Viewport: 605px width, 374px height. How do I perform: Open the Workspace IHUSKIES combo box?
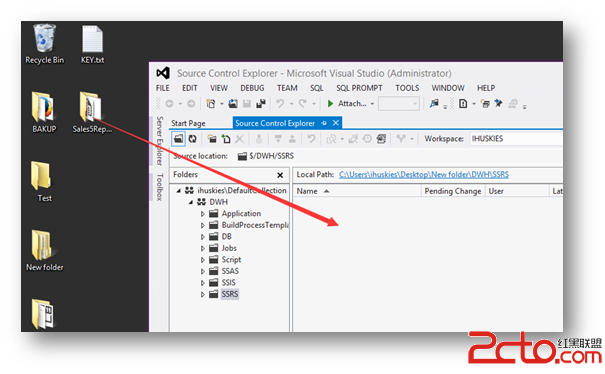(x=516, y=139)
